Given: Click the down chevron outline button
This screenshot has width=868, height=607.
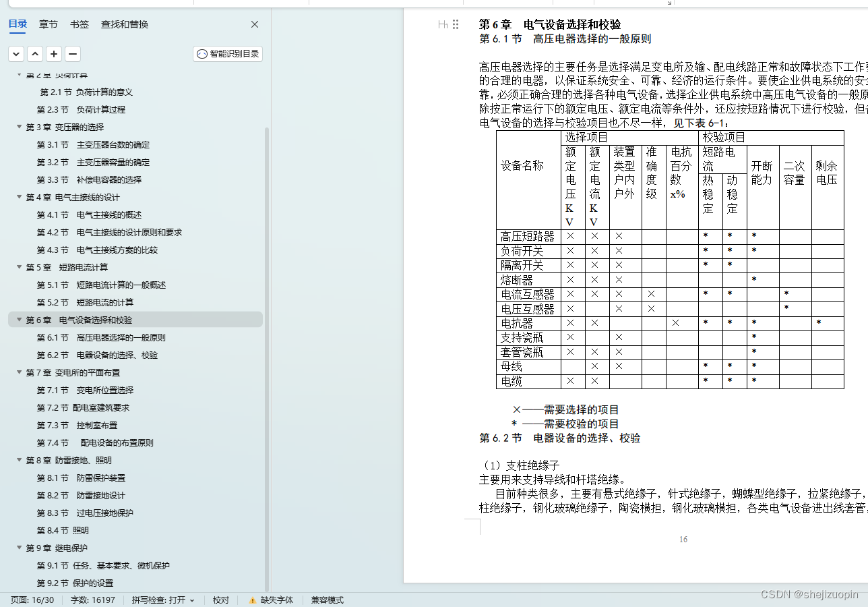Looking at the screenshot, I should (x=16, y=54).
